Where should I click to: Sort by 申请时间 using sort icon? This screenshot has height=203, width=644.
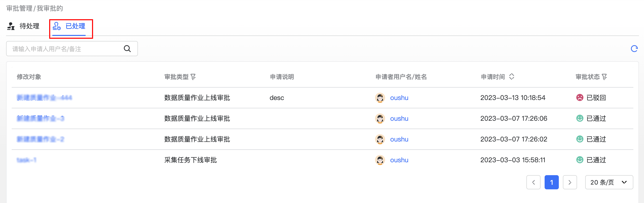click(512, 76)
